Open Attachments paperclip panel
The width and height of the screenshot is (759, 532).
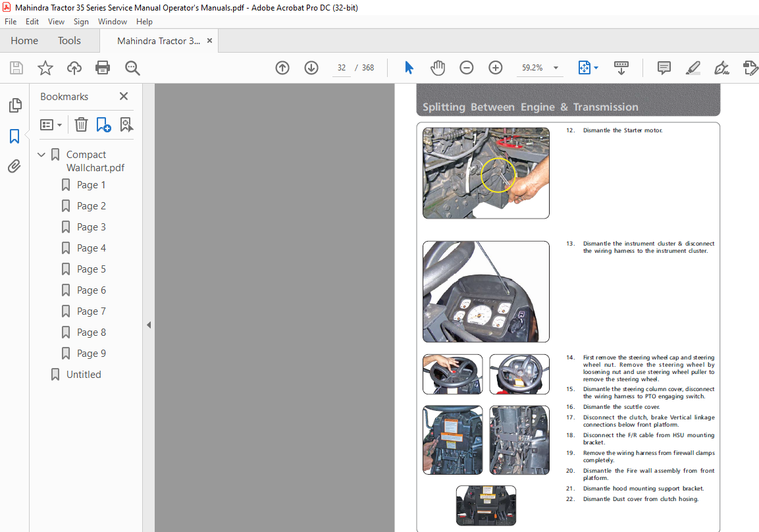[x=14, y=167]
